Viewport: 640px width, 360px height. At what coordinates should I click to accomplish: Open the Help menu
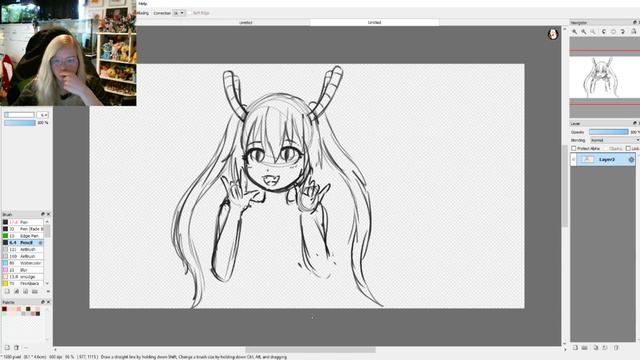pyautogui.click(x=142, y=3)
